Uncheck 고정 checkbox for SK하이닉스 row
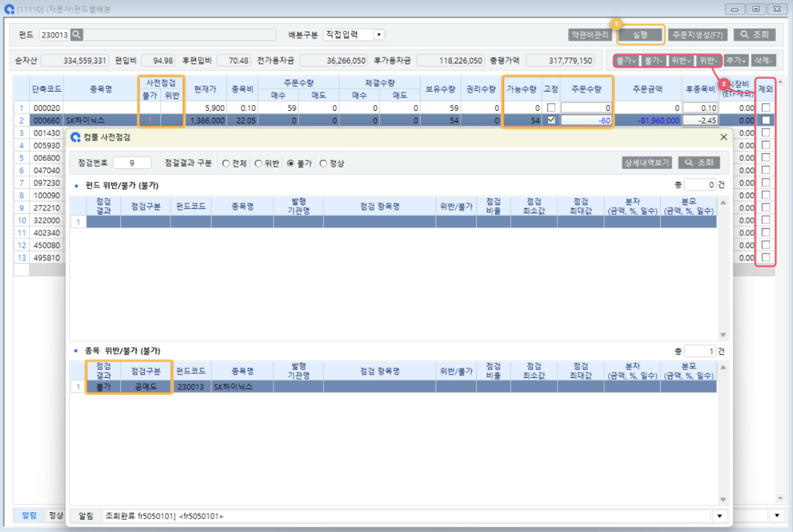 [x=551, y=120]
